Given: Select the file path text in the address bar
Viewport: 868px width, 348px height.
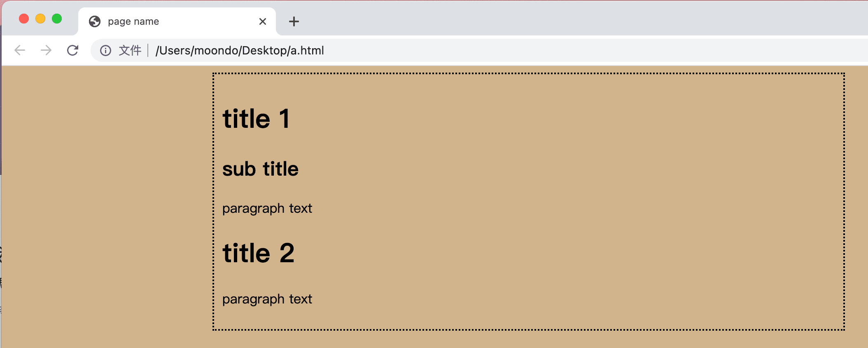Looking at the screenshot, I should tap(239, 50).
